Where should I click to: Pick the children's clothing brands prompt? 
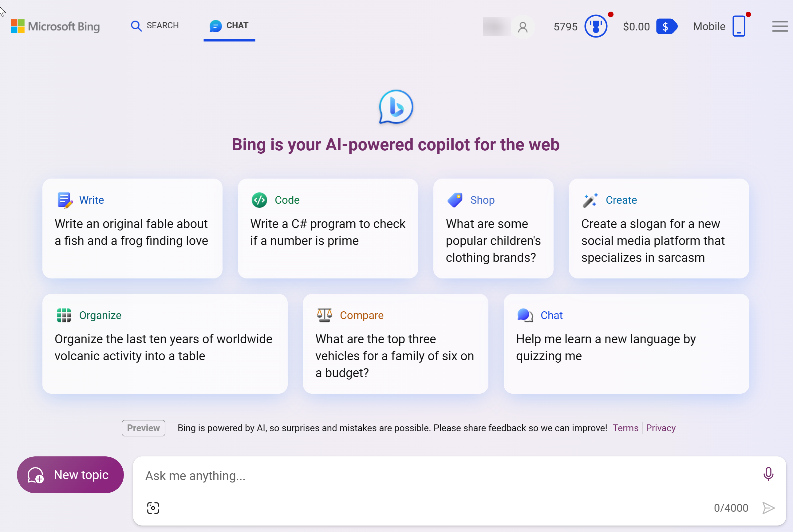(493, 241)
